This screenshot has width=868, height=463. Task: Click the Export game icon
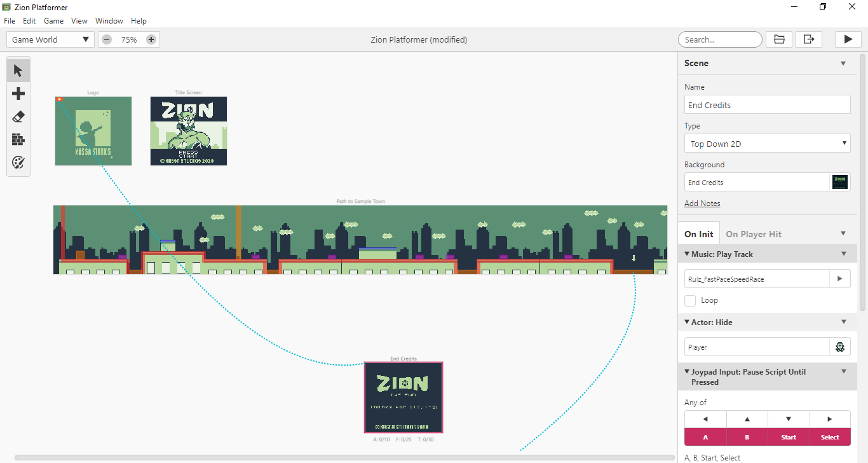(809, 39)
